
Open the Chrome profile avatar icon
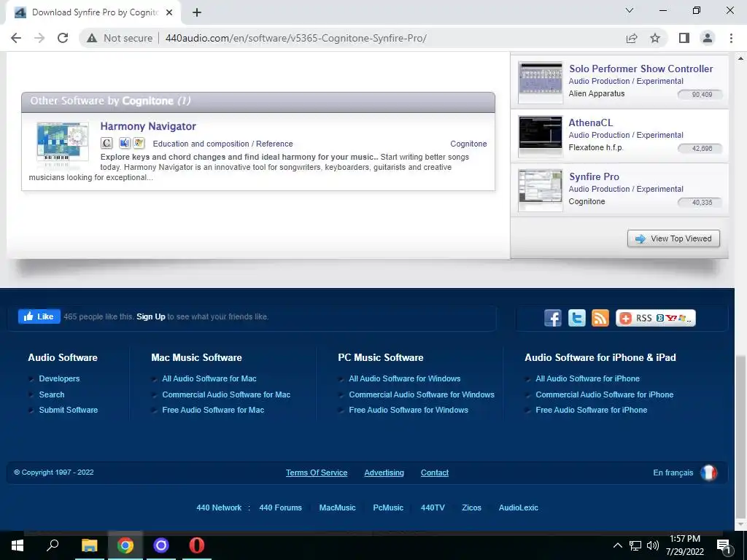point(708,38)
